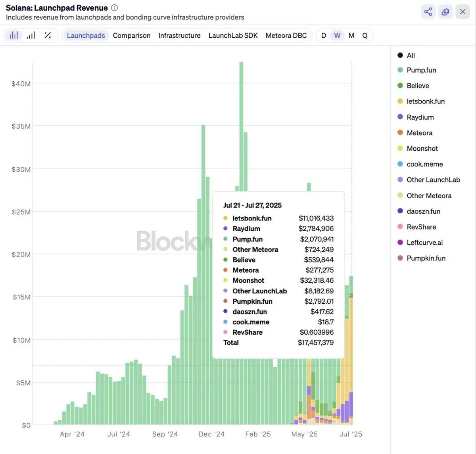Toggle Meteora series in legend
This screenshot has width=476, height=454.
[415, 133]
